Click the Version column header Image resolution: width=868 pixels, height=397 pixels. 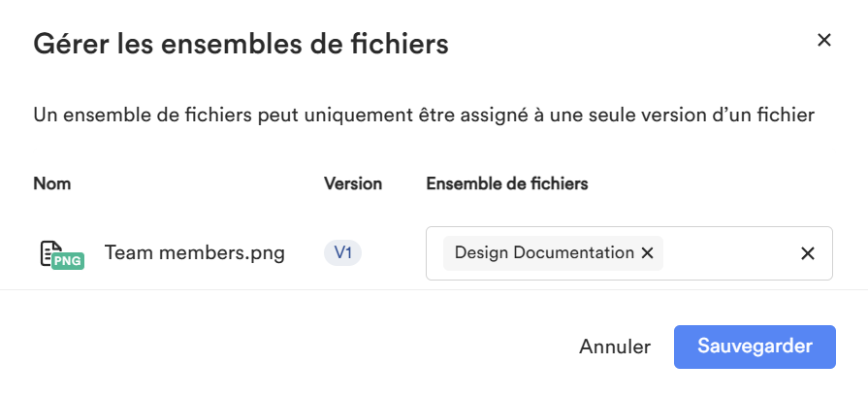pyautogui.click(x=353, y=183)
